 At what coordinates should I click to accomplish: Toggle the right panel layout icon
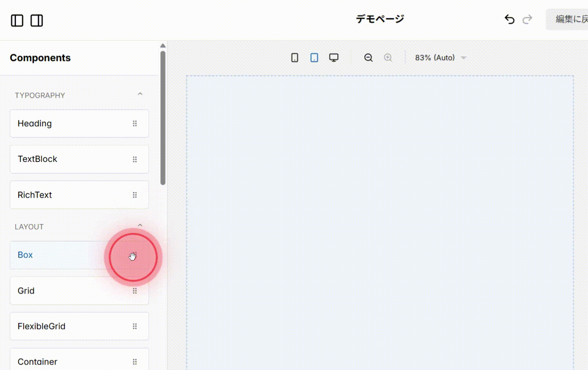36,20
